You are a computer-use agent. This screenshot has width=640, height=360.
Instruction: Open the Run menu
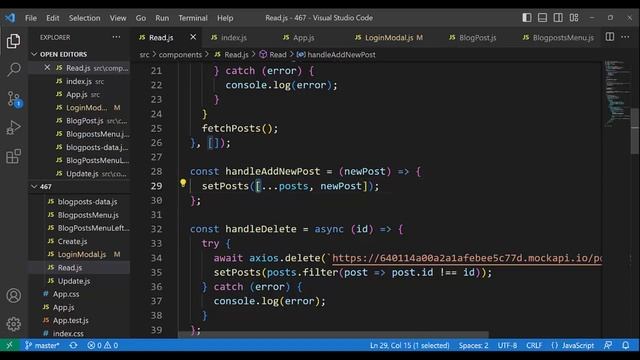(162, 18)
